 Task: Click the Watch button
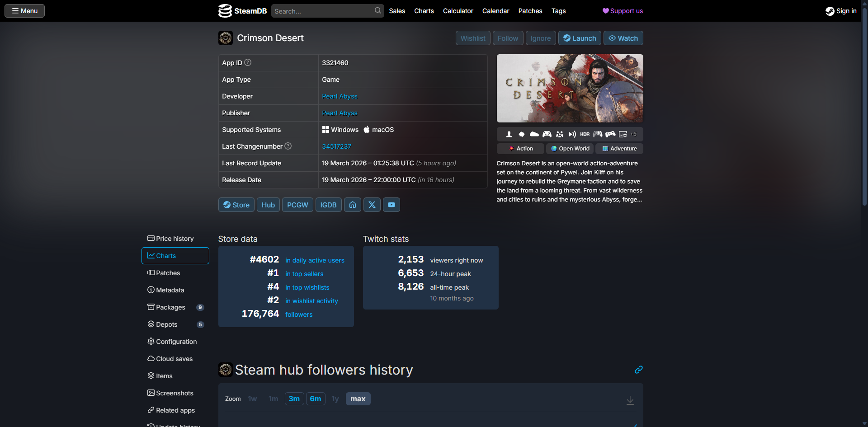point(623,38)
